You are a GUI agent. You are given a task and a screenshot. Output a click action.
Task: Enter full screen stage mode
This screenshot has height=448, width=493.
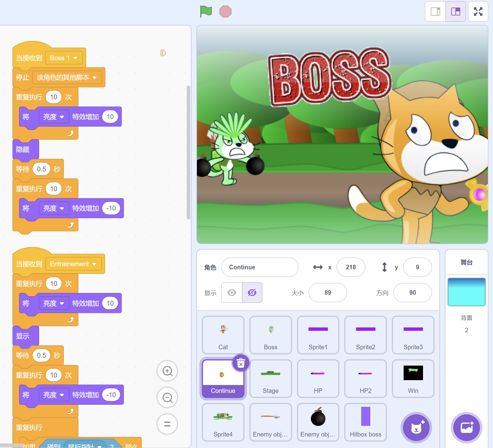[478, 12]
